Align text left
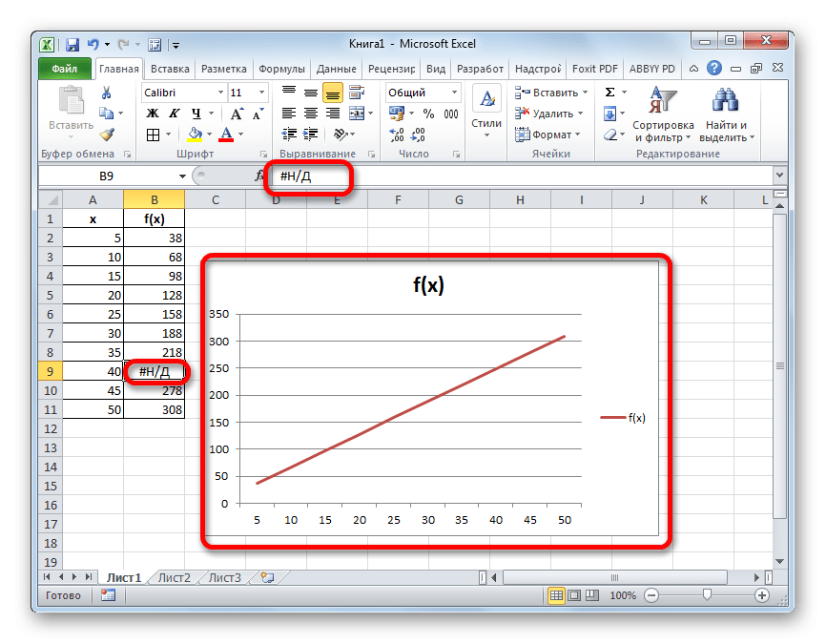Viewport: 826px width, 644px height. tap(289, 114)
